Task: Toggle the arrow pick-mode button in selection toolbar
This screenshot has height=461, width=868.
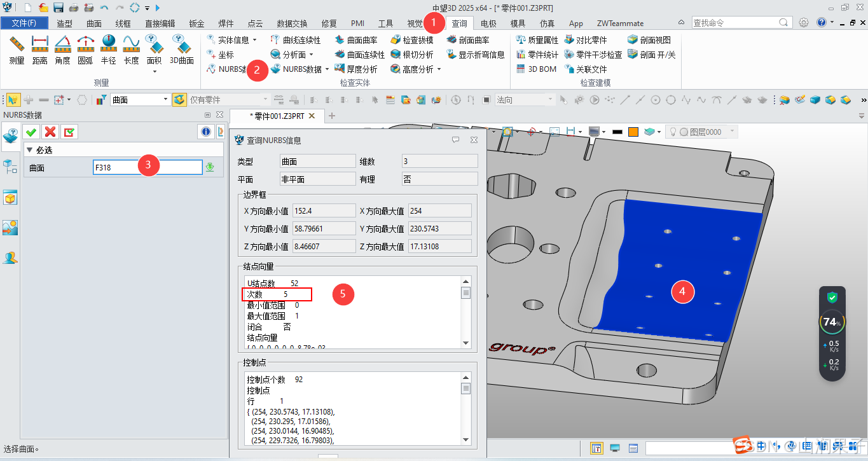Action: click(13, 100)
